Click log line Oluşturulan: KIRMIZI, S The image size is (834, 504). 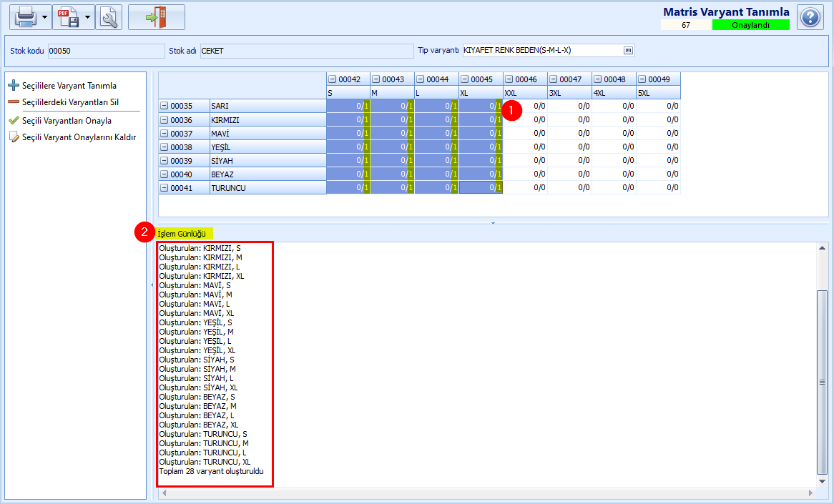tap(200, 248)
